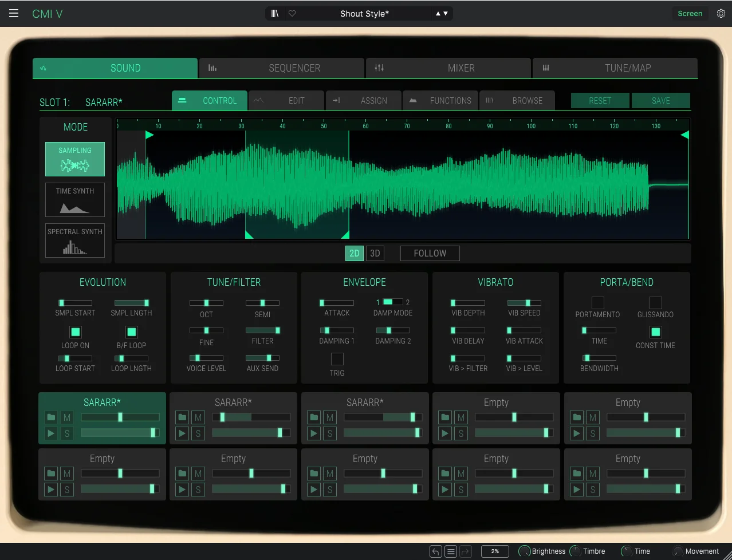
Task: Enable the envelope TRIG checkbox
Action: coord(337,359)
